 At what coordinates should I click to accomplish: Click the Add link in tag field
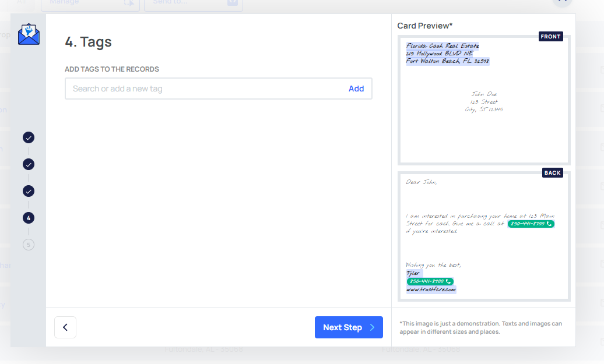[x=356, y=89]
